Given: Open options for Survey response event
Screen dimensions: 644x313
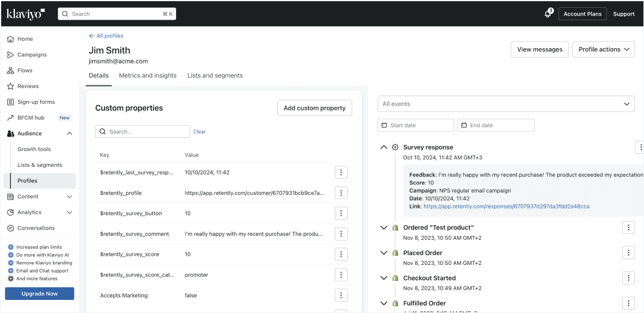Looking at the screenshot, I should (x=640, y=147).
